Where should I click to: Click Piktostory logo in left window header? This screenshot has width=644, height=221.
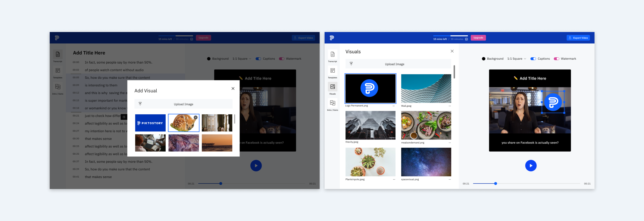pos(57,38)
